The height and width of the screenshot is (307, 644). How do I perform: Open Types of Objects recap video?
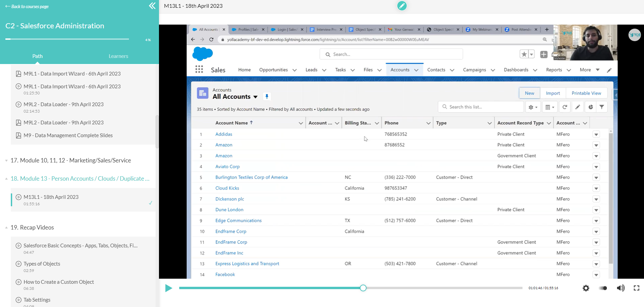[x=42, y=264]
